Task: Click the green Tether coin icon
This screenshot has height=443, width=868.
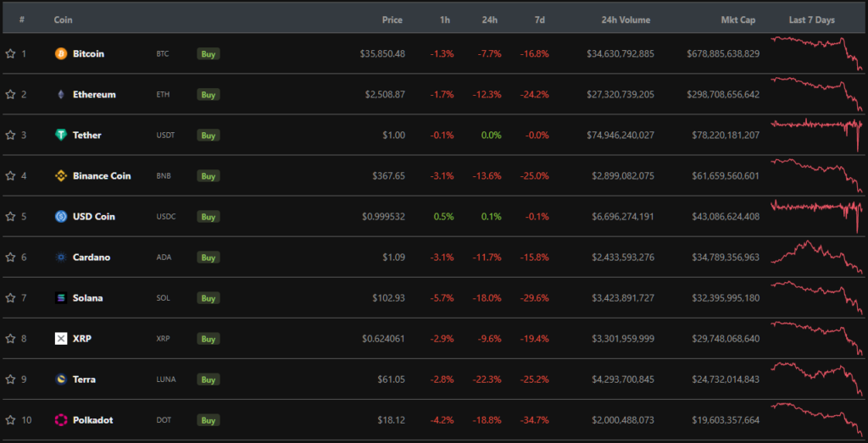Action: pyautogui.click(x=60, y=136)
